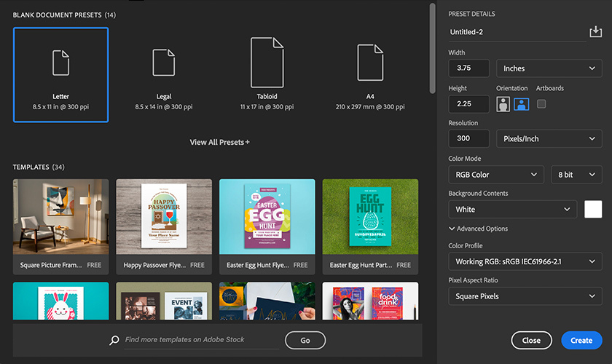
Task: Click the document name field Untitled-2
Action: click(517, 32)
